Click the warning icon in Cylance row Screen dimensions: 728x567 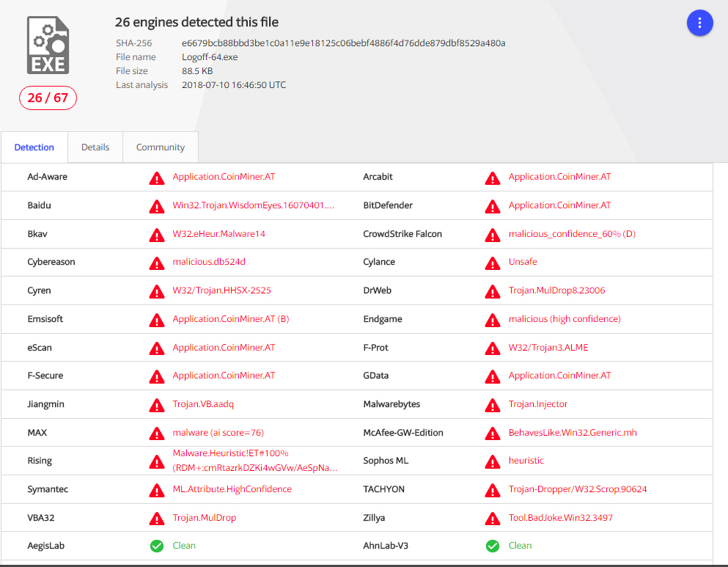(x=493, y=263)
